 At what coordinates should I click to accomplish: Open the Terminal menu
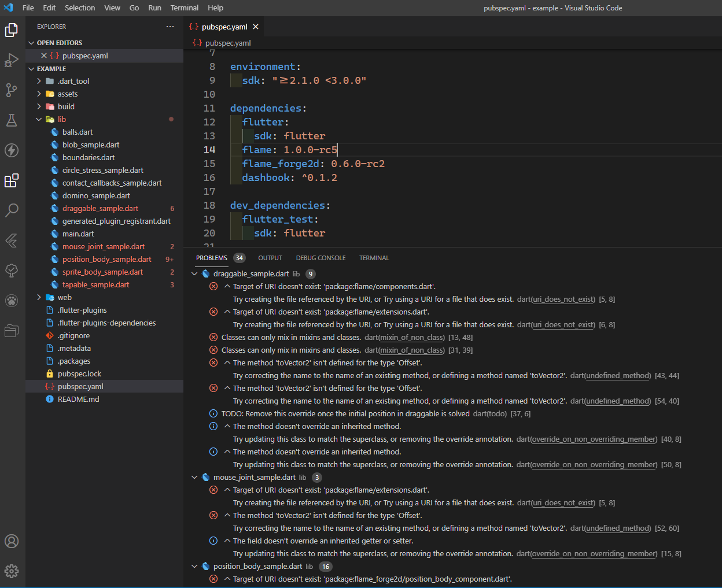click(x=185, y=8)
